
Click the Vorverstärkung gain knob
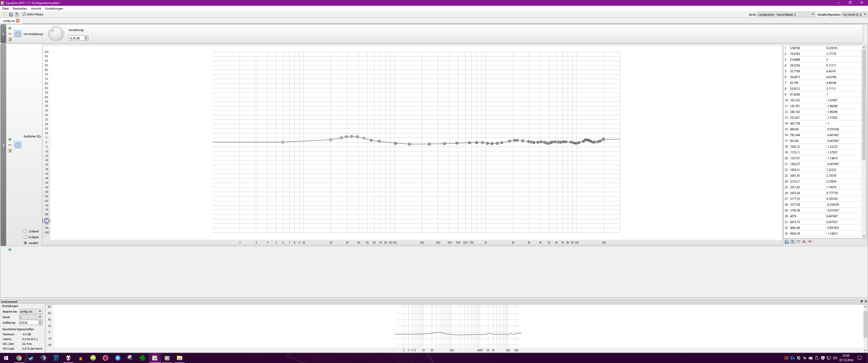56,34
